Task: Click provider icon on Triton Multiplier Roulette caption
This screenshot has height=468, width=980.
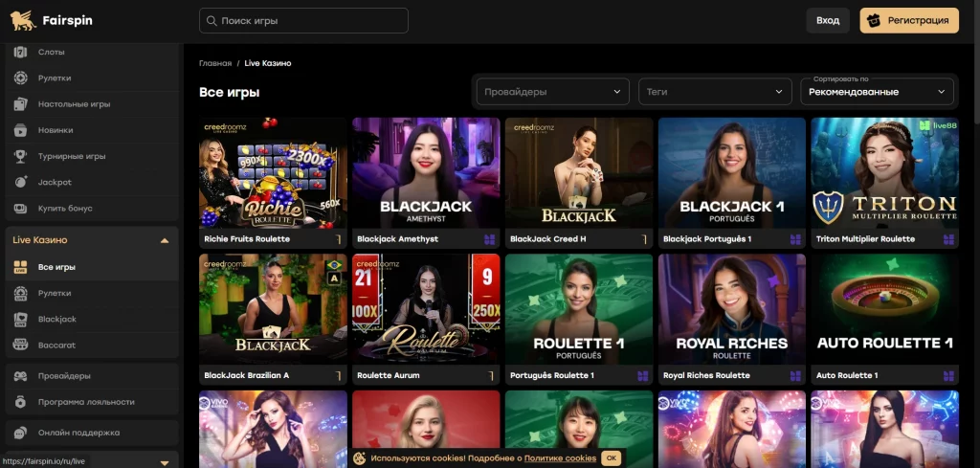Action: 948,239
